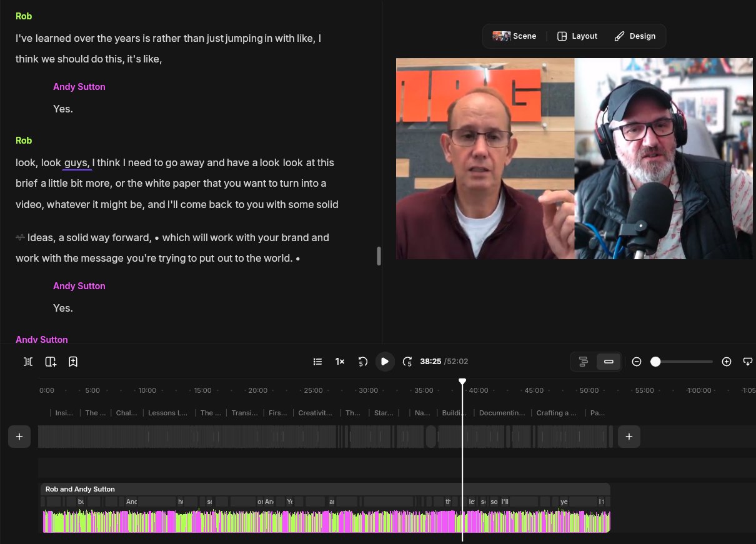The image size is (756, 544).
Task: Click the gap icon before 'Ideas, a solid'
Action: pyautogui.click(x=20, y=237)
